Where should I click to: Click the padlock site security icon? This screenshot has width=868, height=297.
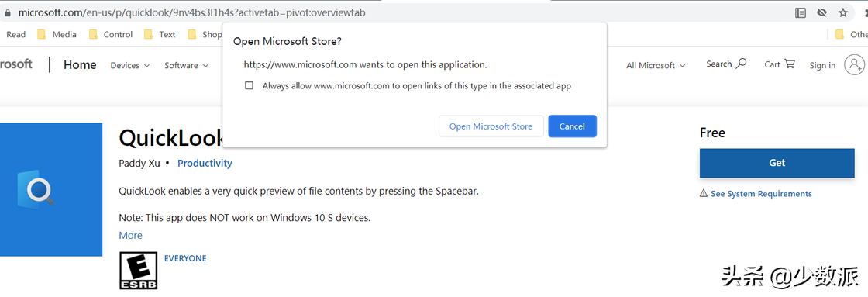click(x=7, y=12)
